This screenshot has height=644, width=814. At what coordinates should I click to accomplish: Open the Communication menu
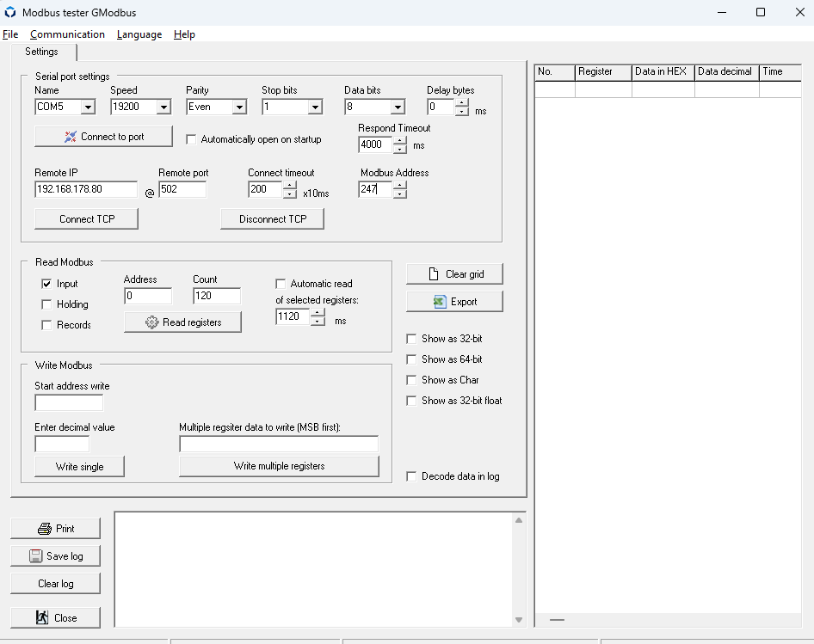coord(67,34)
